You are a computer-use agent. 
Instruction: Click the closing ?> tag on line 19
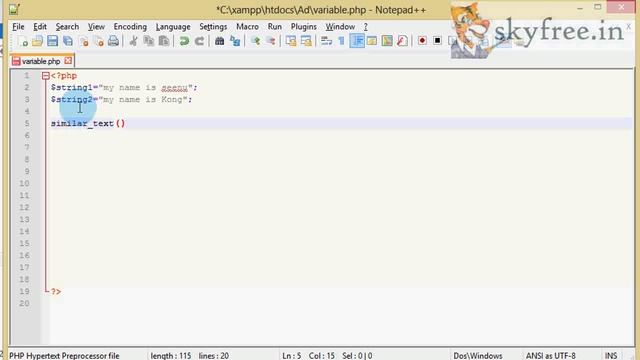point(56,291)
